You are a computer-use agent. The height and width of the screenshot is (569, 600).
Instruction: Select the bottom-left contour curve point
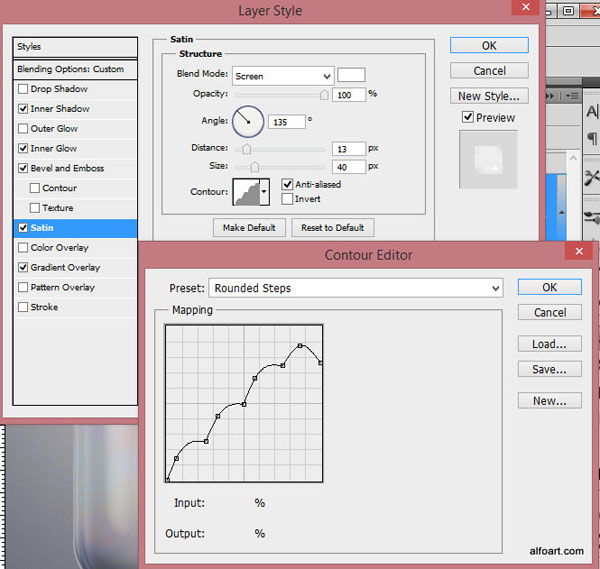pos(168,479)
